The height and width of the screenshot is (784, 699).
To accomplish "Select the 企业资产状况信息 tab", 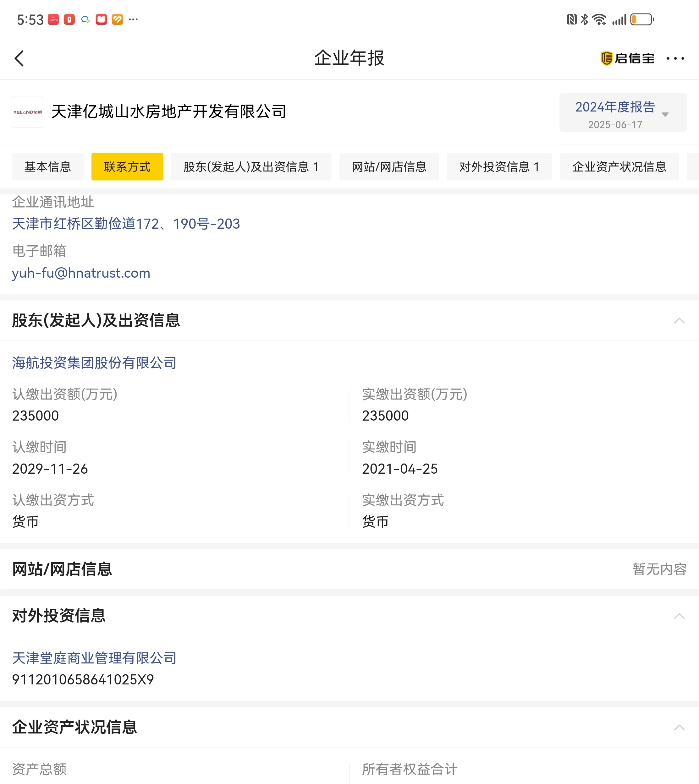I will tap(619, 167).
